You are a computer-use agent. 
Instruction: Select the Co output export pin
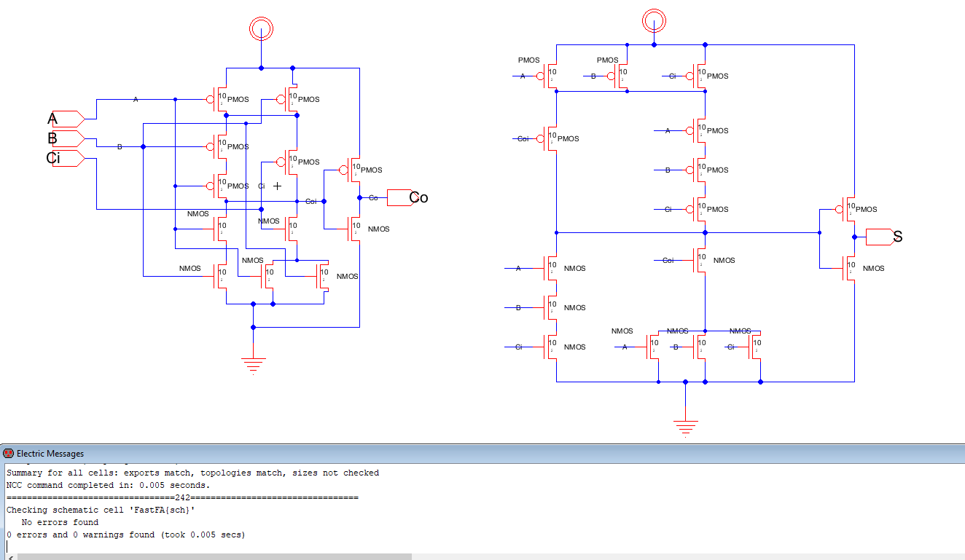point(399,197)
